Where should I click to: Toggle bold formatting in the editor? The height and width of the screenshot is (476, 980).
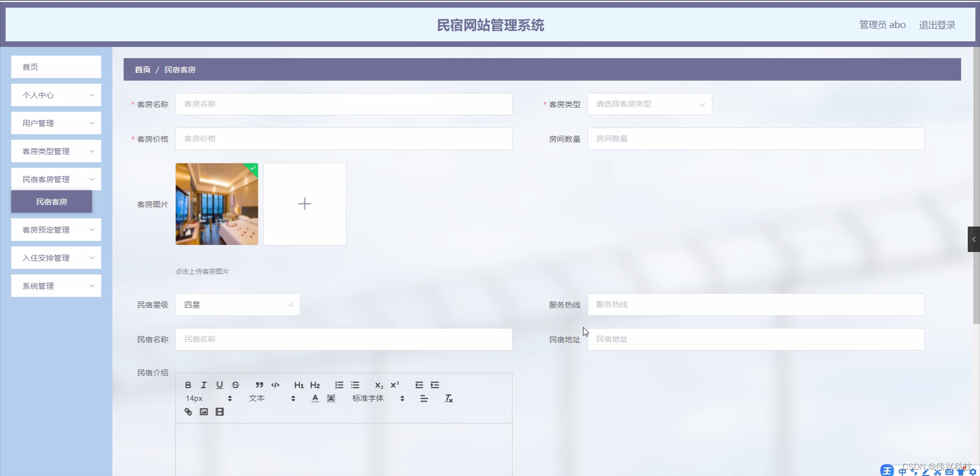point(188,385)
